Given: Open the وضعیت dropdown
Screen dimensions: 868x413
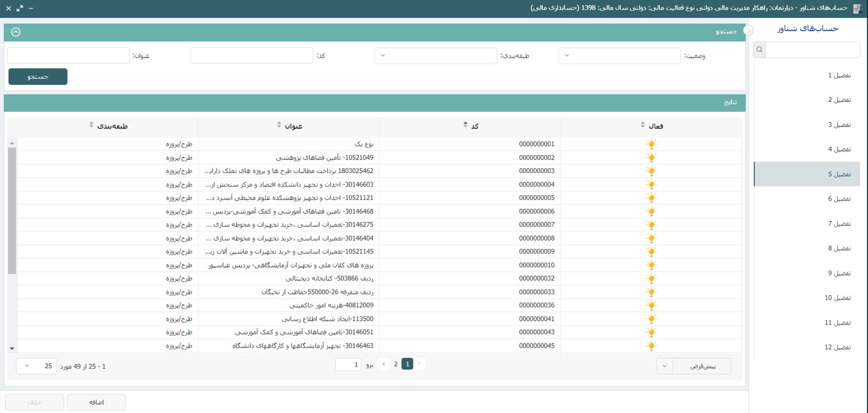Looking at the screenshot, I should coord(619,56).
